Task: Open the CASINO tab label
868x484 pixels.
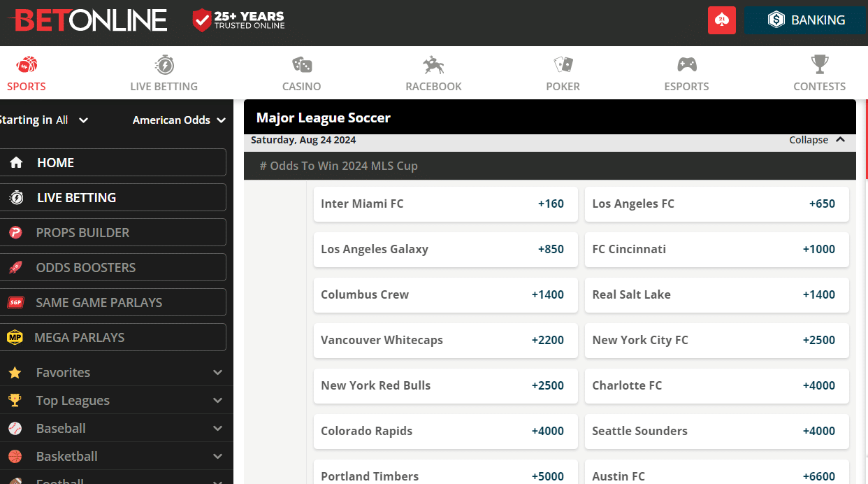Action: click(302, 86)
